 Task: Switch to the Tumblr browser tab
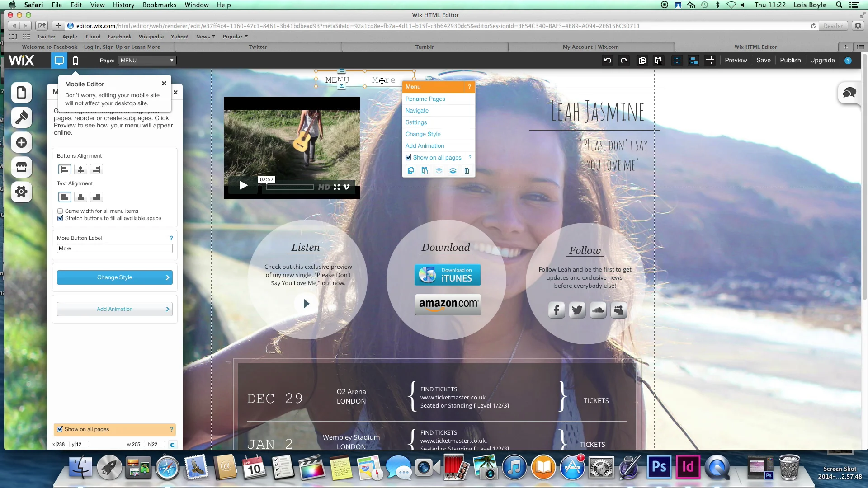425,47
